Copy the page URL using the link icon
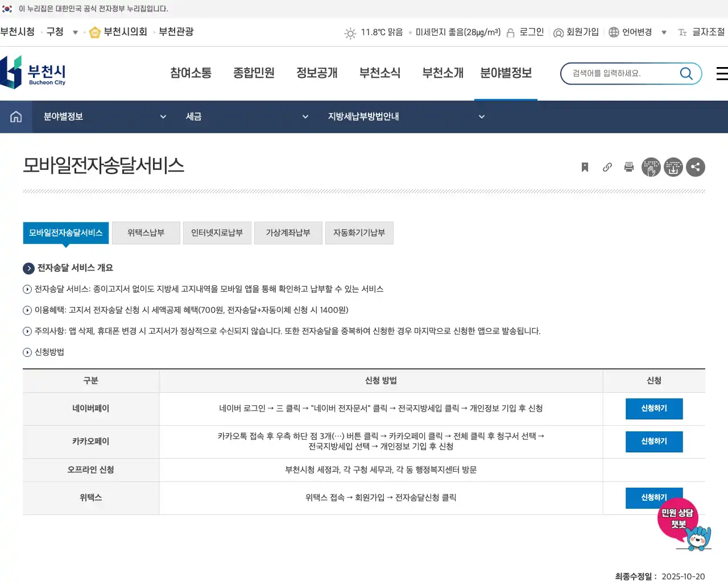This screenshot has width=728, height=582. (606, 167)
